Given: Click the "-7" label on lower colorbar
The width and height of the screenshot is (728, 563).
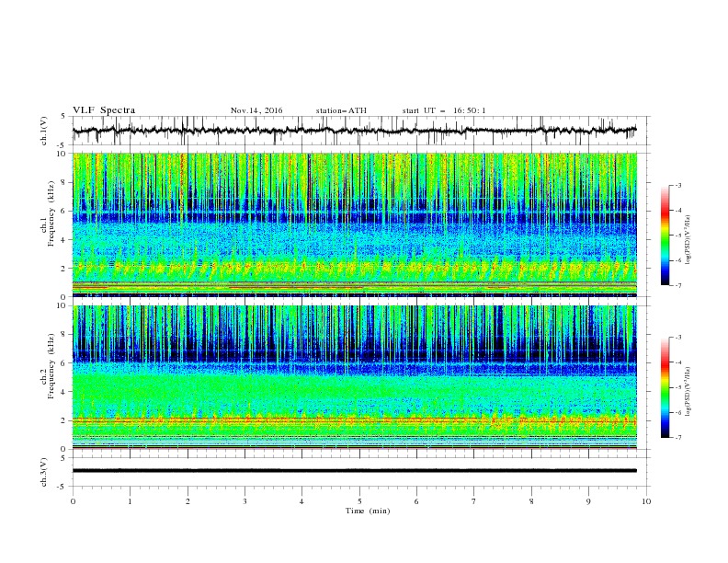Looking at the screenshot, I should coord(678,438).
